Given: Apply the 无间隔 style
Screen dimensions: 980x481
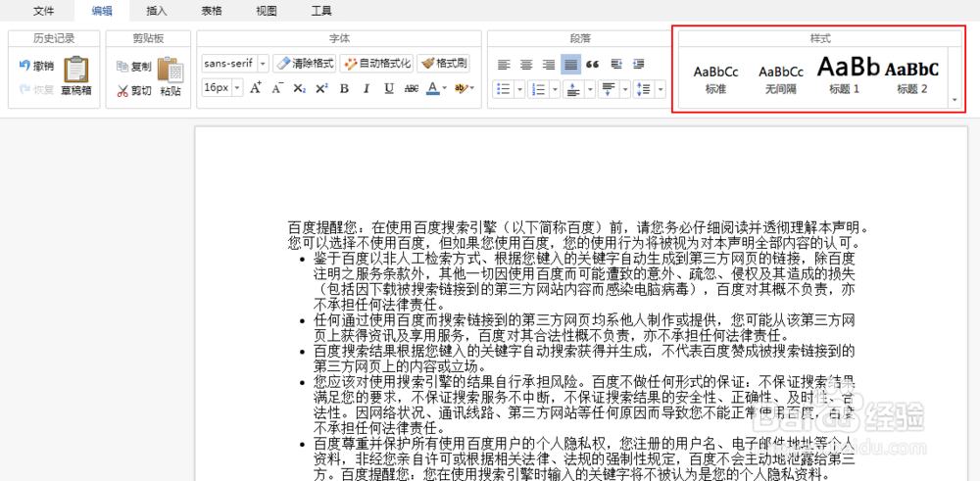Looking at the screenshot, I should click(x=781, y=78).
